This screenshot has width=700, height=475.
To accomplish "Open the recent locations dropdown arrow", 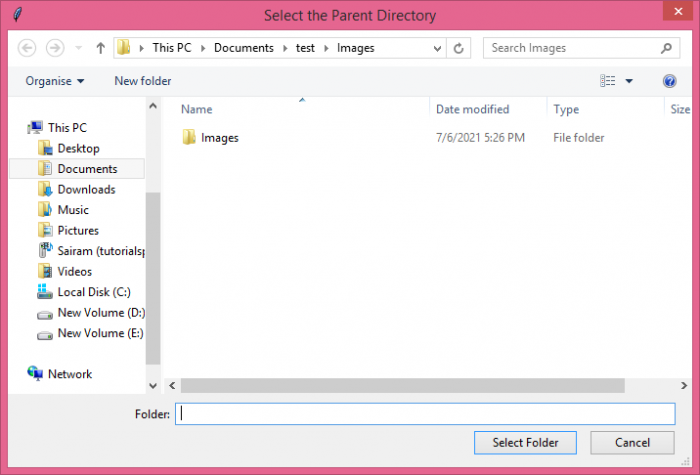I will (79, 48).
